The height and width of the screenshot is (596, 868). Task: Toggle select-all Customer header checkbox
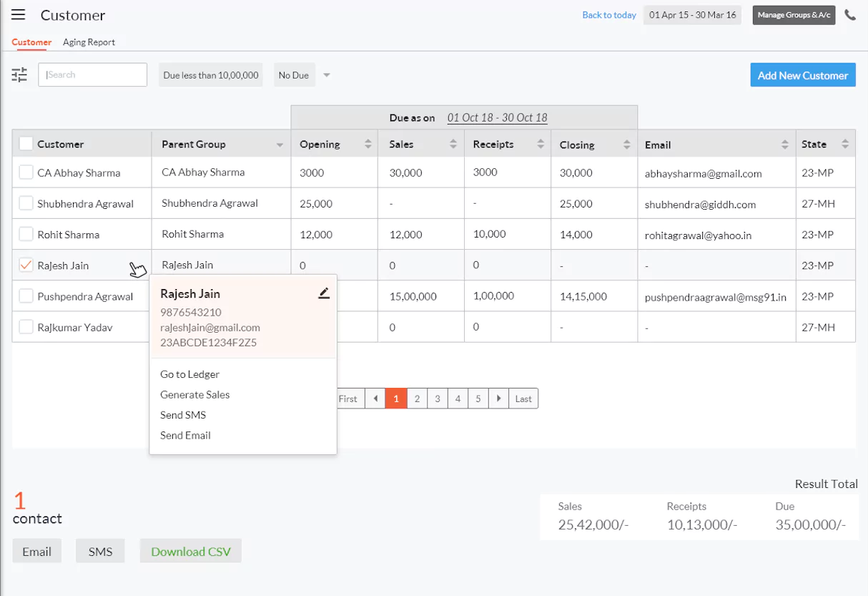coord(26,144)
